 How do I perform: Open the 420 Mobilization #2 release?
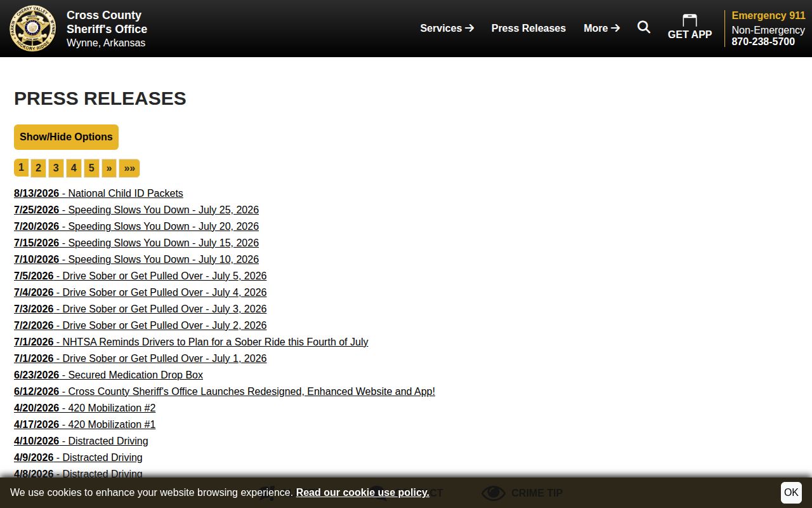[x=84, y=408]
